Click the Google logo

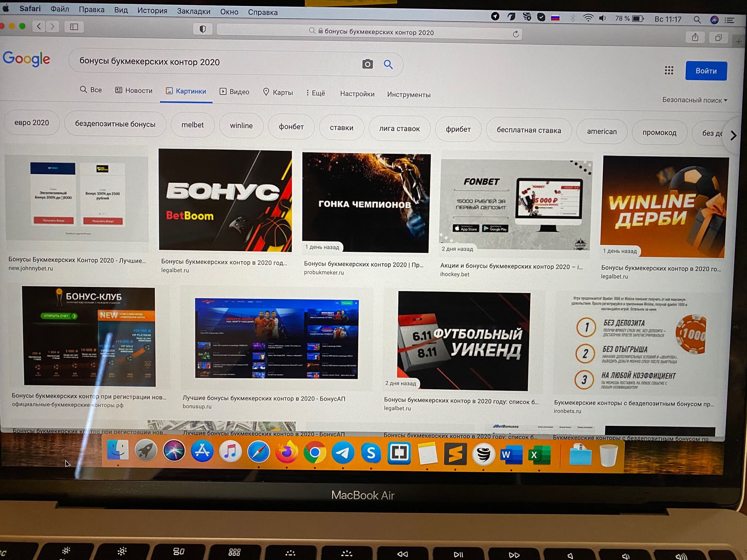pyautogui.click(x=26, y=59)
